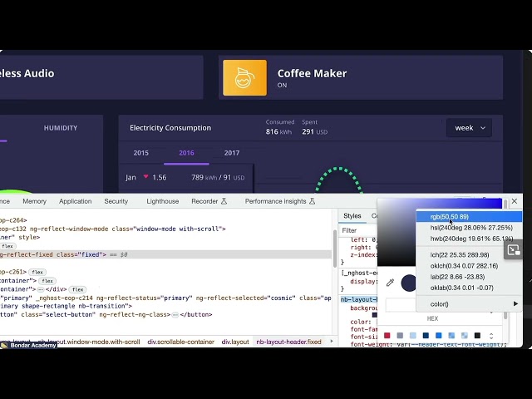Choose the lch(22 25.35 289.98) format
Screen dimensions: 532x399
click(469, 255)
